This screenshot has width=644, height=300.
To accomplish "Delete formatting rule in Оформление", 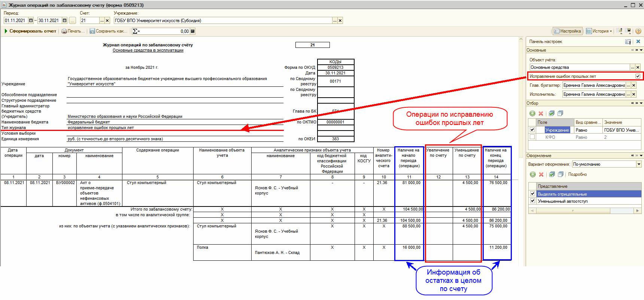I will (x=541, y=174).
